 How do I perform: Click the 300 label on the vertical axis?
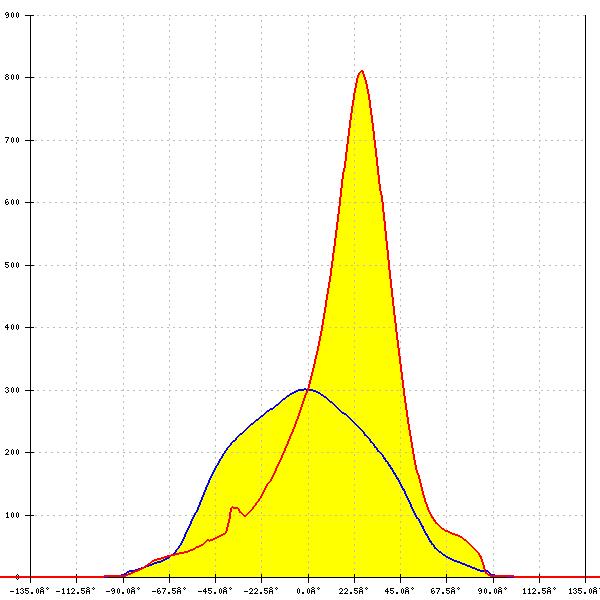click(x=12, y=390)
